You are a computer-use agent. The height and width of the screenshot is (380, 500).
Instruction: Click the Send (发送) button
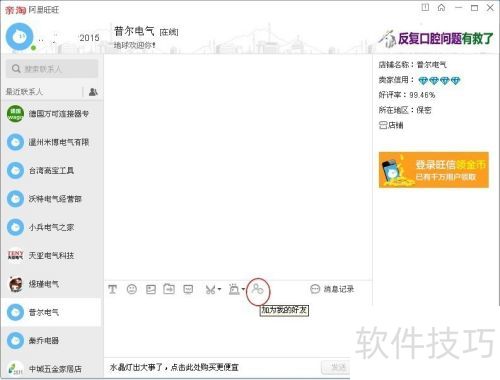(x=336, y=367)
